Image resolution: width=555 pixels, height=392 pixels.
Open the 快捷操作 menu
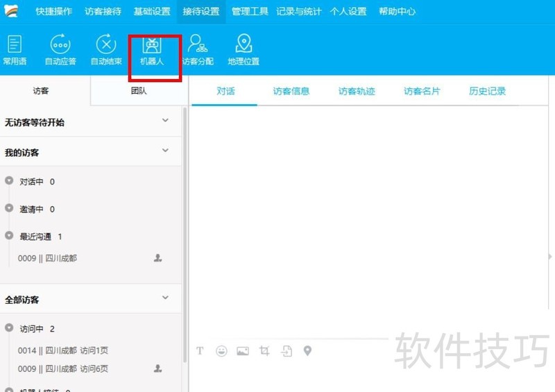[54, 11]
